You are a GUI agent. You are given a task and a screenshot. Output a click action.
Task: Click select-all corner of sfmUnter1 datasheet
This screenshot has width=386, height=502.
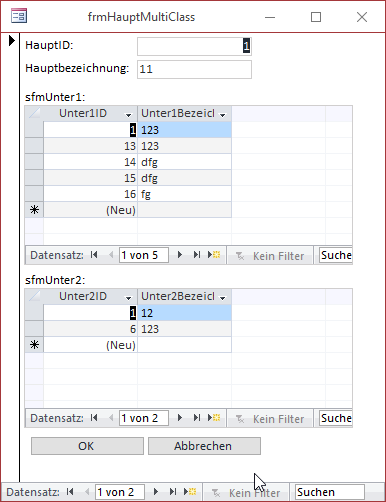pos(34,113)
